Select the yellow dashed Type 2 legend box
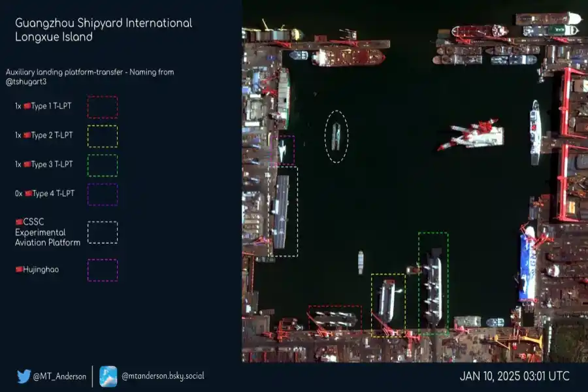 (x=103, y=136)
